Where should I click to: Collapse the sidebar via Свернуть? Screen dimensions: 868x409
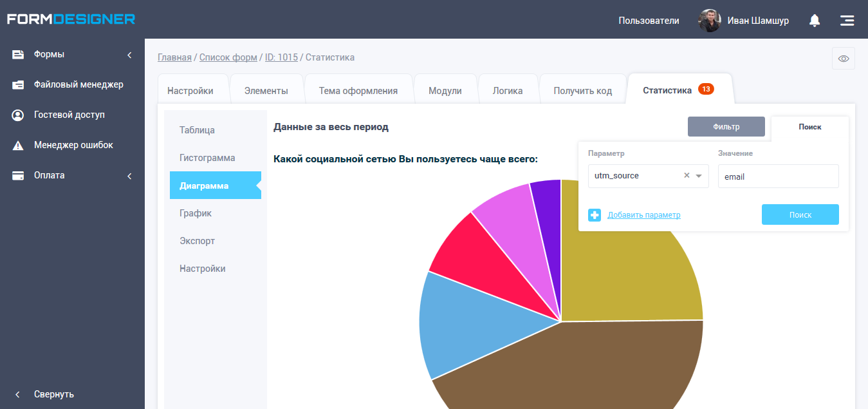[x=54, y=394]
